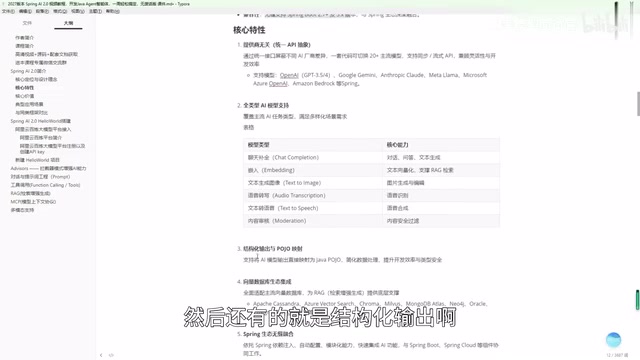Click underlined OpenAI after Azure
The height and width of the screenshot is (360, 640).
pyautogui.click(x=278, y=83)
